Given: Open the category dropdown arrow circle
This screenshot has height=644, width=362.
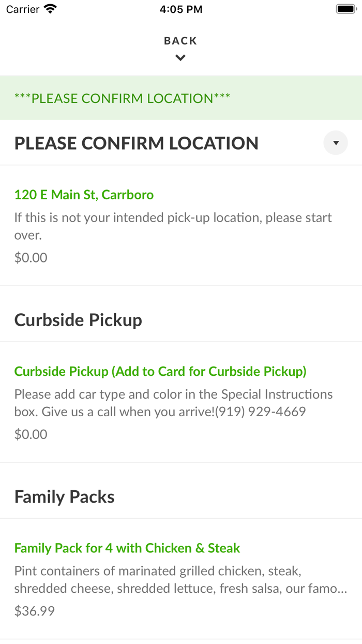Looking at the screenshot, I should pyautogui.click(x=336, y=143).
